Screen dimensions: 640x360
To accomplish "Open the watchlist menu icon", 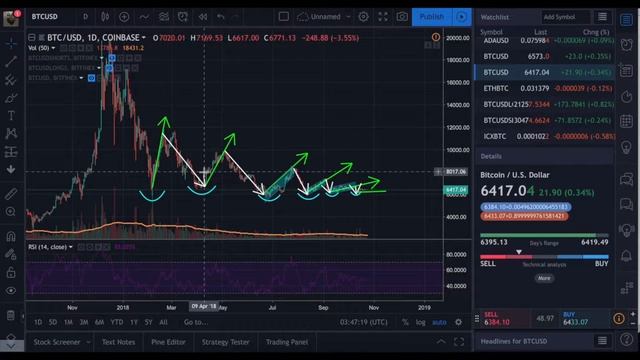I will pyautogui.click(x=602, y=17).
